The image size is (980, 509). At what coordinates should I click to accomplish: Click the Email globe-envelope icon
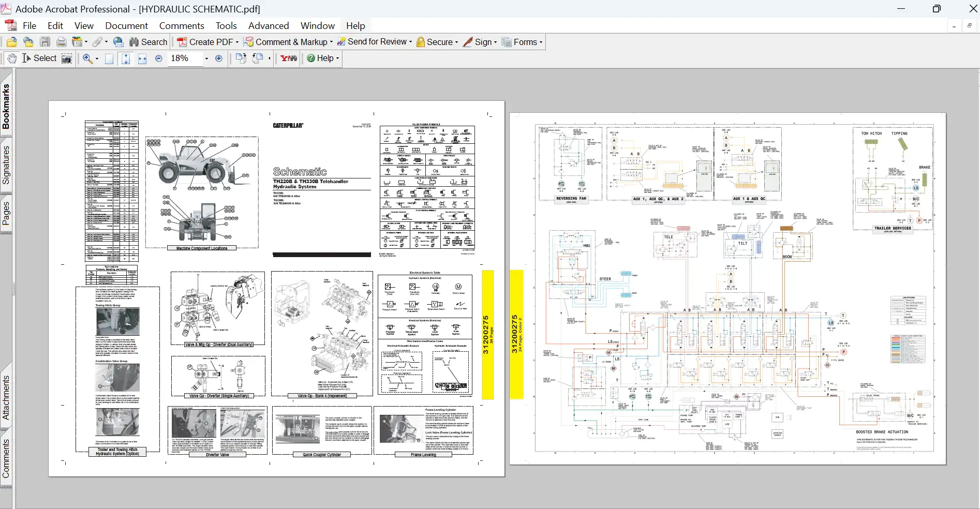click(x=118, y=42)
